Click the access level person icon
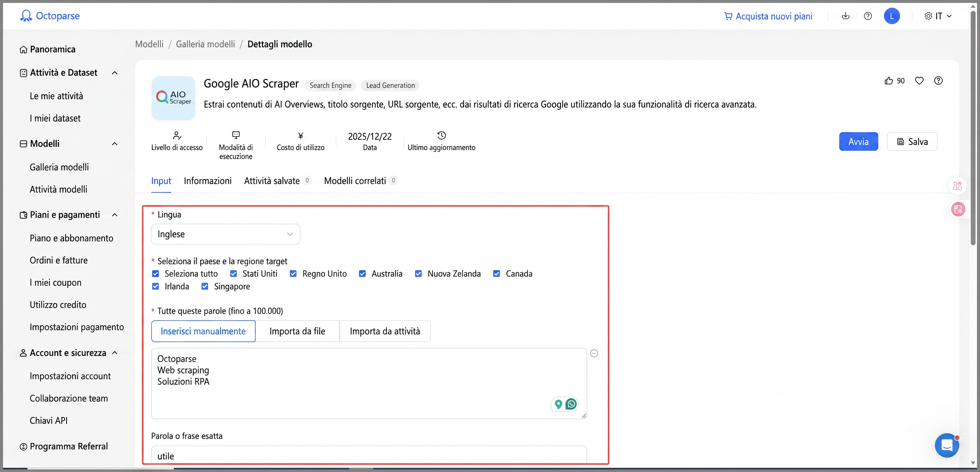The height and width of the screenshot is (472, 980). [177, 135]
